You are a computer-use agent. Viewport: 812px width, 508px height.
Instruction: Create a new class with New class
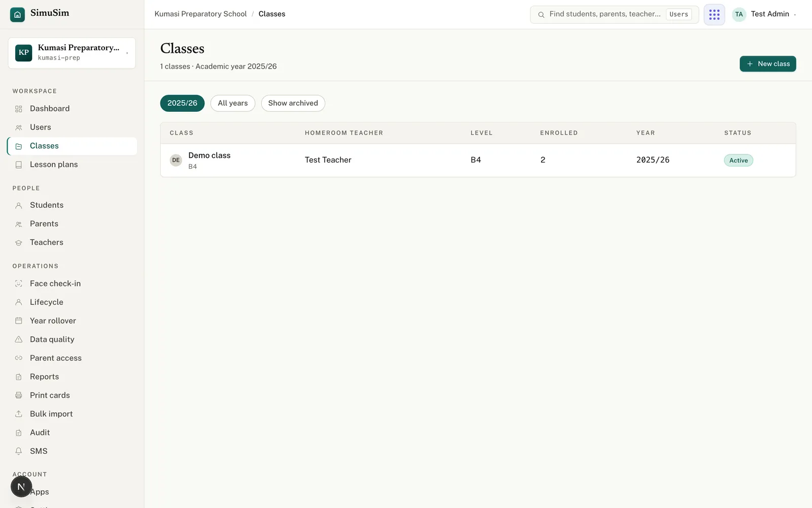[767, 64]
